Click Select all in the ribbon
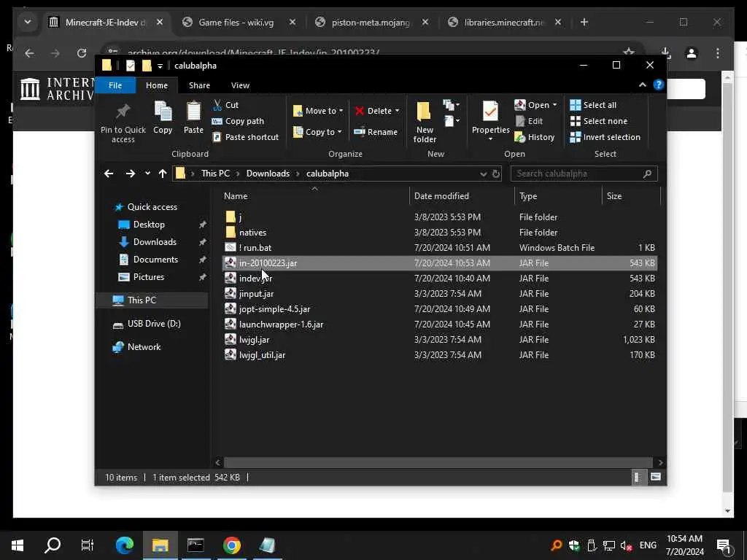Image resolution: width=747 pixels, height=560 pixels. pos(593,105)
